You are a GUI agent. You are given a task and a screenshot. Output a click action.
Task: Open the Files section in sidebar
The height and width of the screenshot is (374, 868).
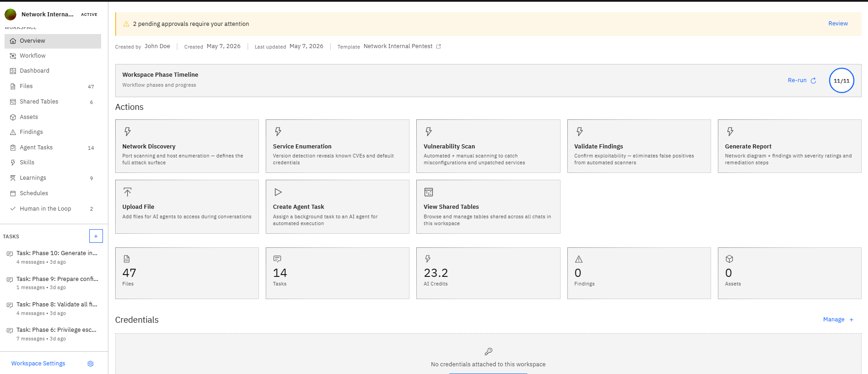point(53,86)
